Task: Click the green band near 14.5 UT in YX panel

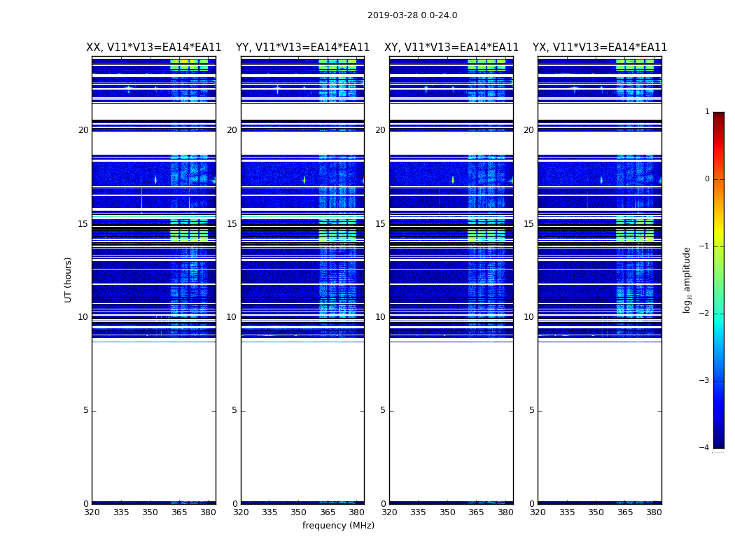Action: pyautogui.click(x=635, y=234)
